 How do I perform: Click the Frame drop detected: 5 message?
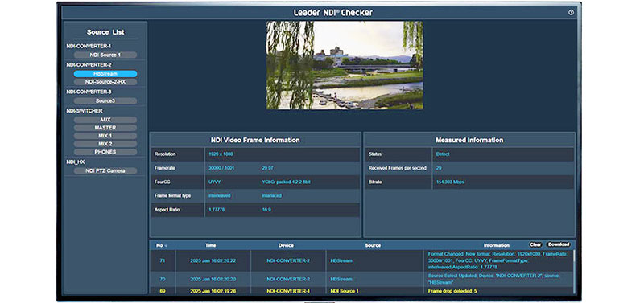pyautogui.click(x=452, y=291)
